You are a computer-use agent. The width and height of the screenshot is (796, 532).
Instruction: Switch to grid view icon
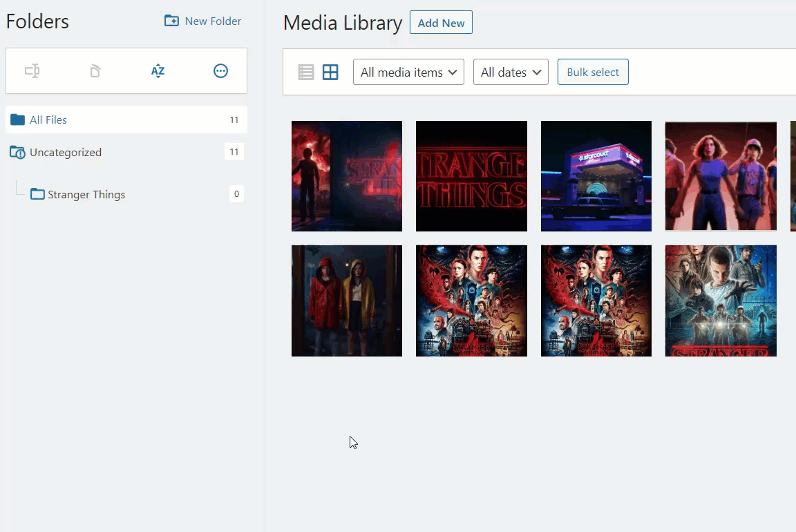[330, 72]
